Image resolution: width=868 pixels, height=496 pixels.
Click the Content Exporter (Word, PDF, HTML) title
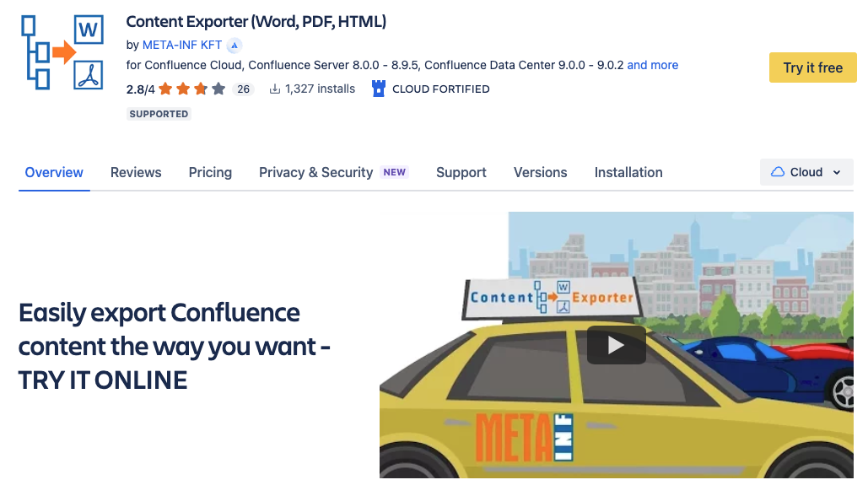256,22
